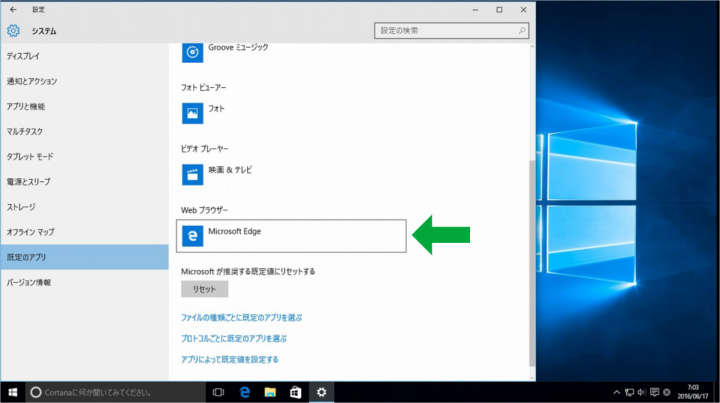720x403 pixels.
Task: Open Task View on taskbar
Action: pos(219,392)
